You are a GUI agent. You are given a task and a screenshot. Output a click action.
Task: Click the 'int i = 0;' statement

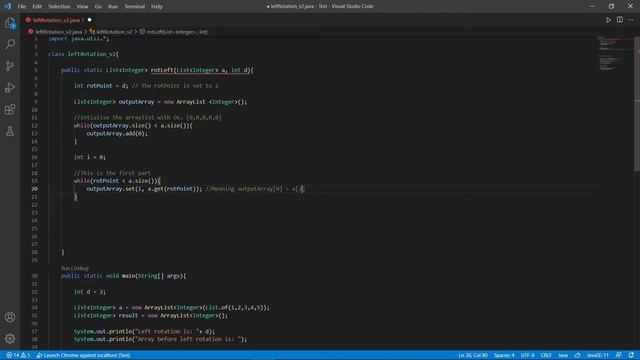coord(89,157)
